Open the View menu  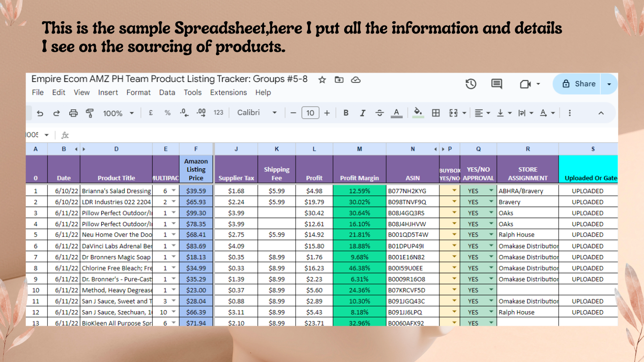point(82,92)
